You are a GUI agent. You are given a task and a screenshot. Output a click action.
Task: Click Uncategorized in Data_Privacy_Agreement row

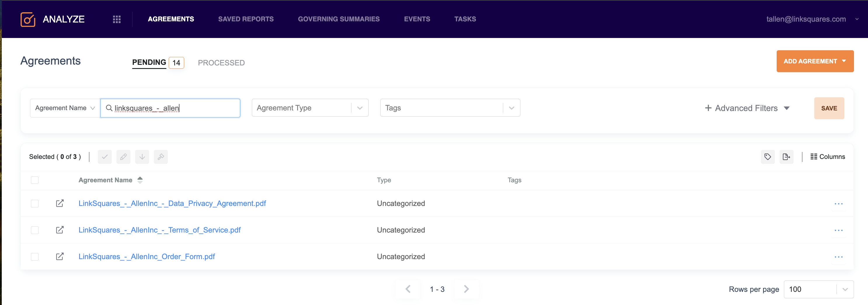pos(401,203)
